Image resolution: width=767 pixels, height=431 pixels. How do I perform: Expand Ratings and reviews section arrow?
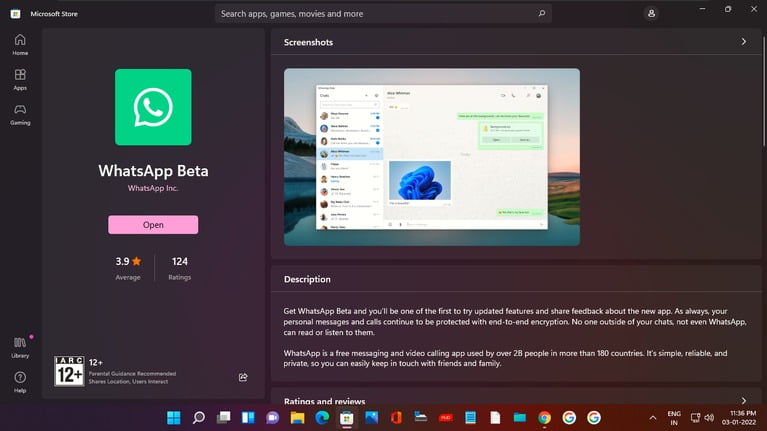[x=744, y=401]
